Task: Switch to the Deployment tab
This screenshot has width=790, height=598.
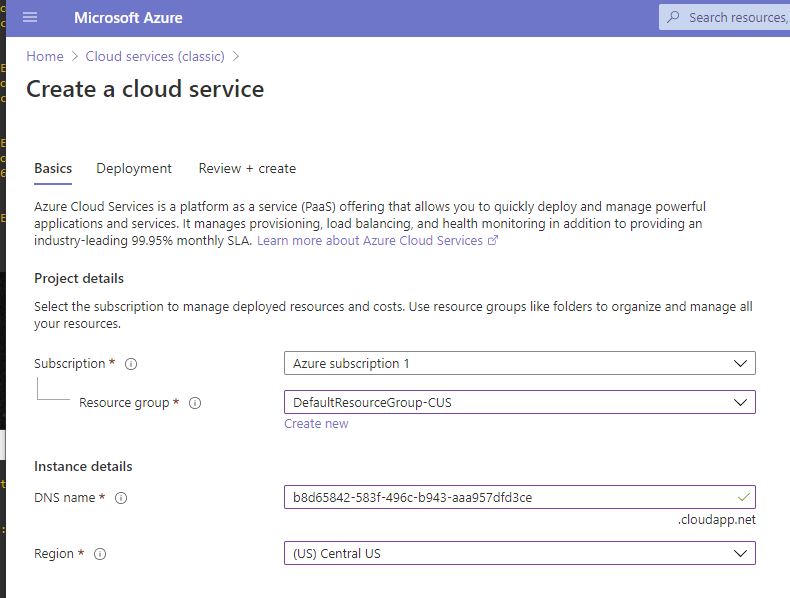Action: (134, 169)
